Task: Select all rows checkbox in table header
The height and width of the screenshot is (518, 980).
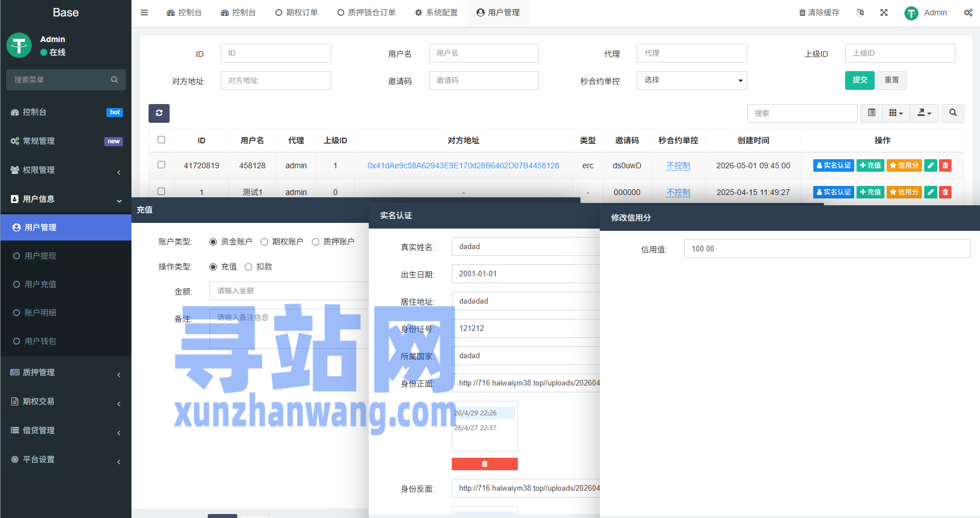Action: point(161,140)
